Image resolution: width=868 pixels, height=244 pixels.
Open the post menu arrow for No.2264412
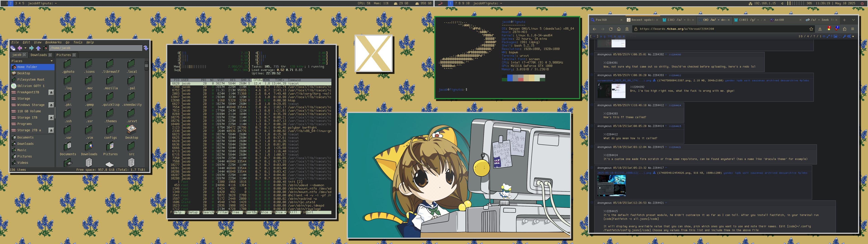tap(666, 105)
